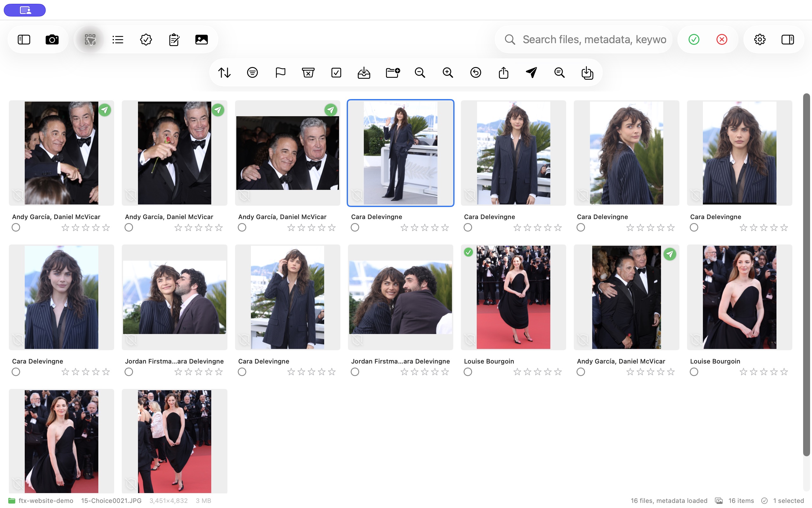Toggle the left sidebar panel
The height and width of the screenshot is (508, 812).
(24, 40)
